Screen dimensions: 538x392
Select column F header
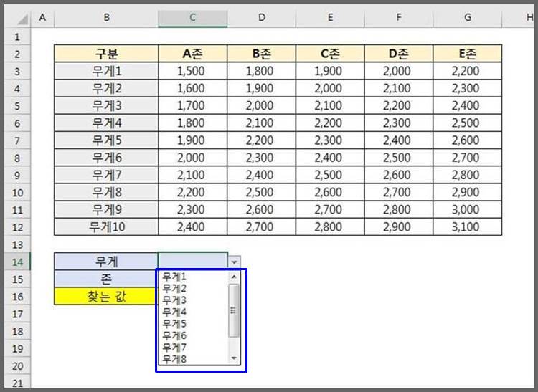399,17
